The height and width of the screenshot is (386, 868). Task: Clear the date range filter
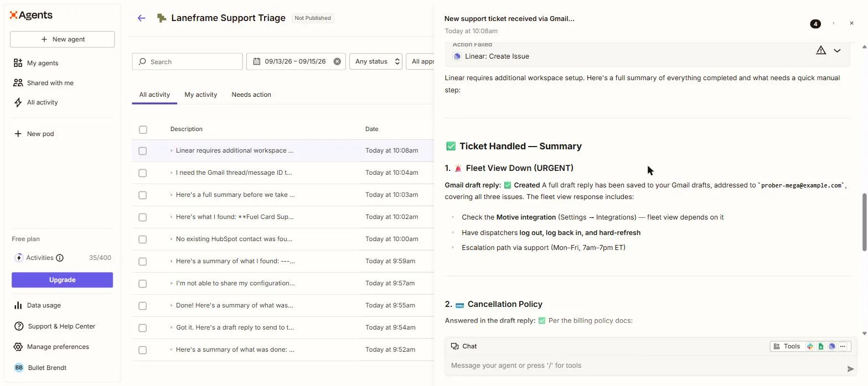[337, 61]
